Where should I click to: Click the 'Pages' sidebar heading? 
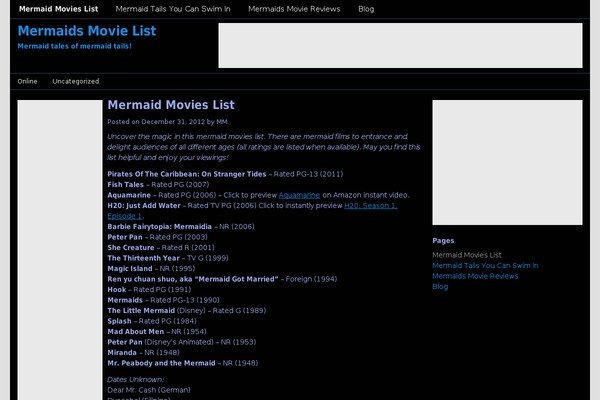443,240
